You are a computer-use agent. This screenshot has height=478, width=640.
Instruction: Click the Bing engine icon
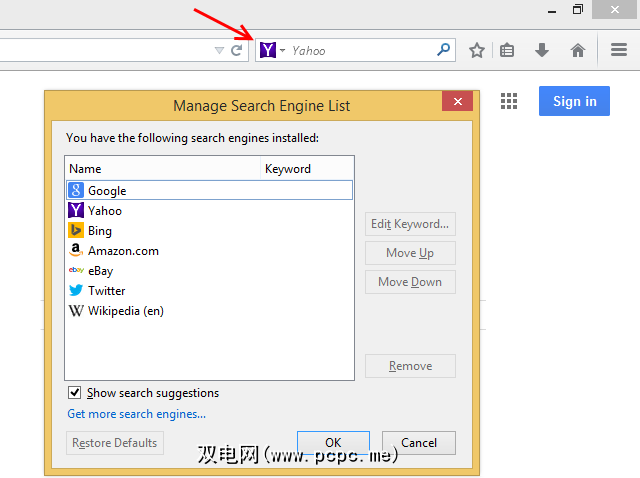click(x=76, y=230)
